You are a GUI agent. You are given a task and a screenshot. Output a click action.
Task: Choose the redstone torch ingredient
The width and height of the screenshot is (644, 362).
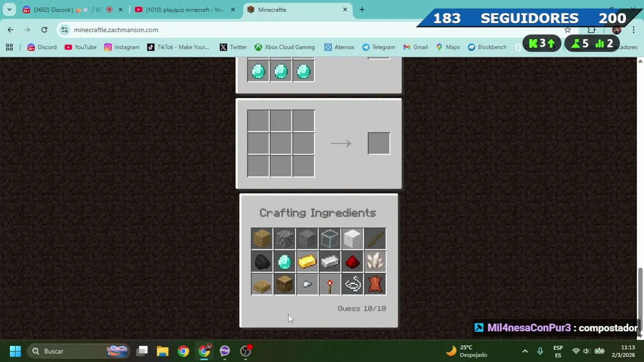[x=330, y=285]
